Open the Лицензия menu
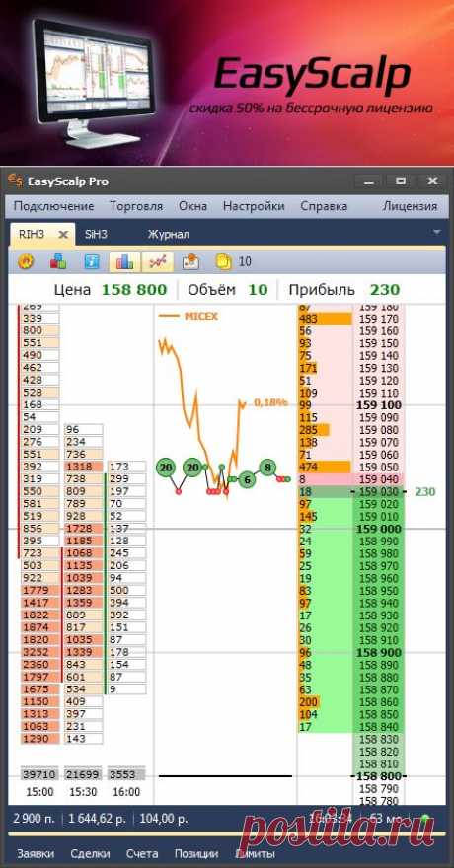The width and height of the screenshot is (454, 868). coord(410,206)
